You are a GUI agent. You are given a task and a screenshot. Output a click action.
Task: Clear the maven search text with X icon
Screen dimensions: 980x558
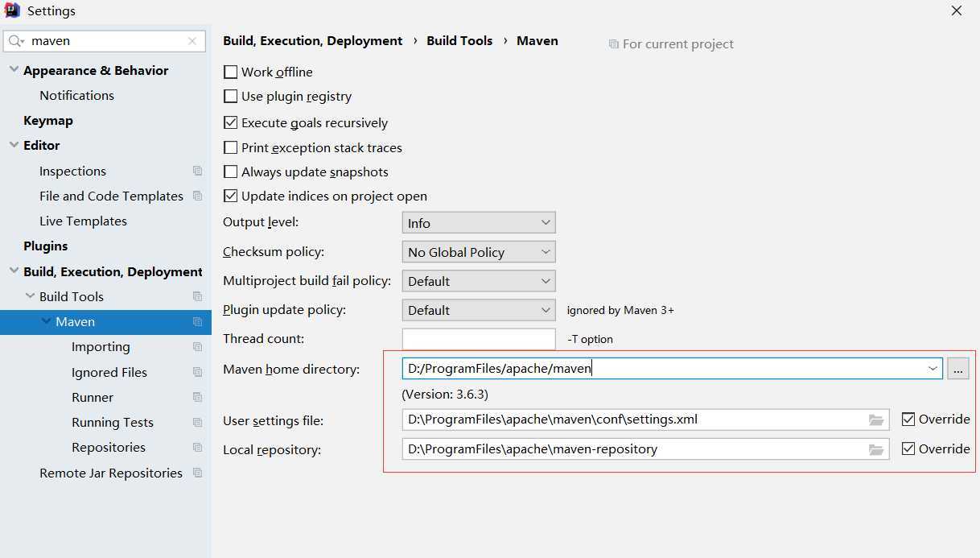click(192, 41)
